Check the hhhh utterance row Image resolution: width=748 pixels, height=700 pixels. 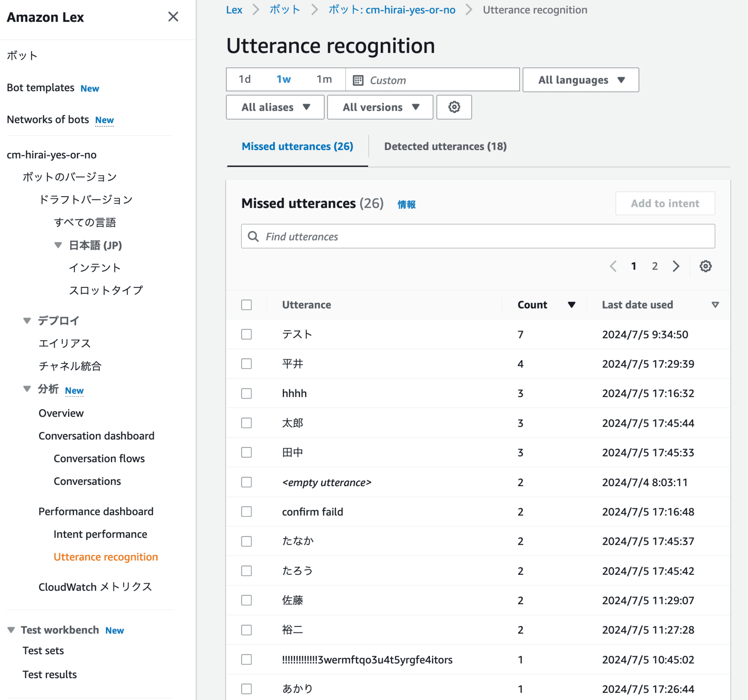(246, 393)
